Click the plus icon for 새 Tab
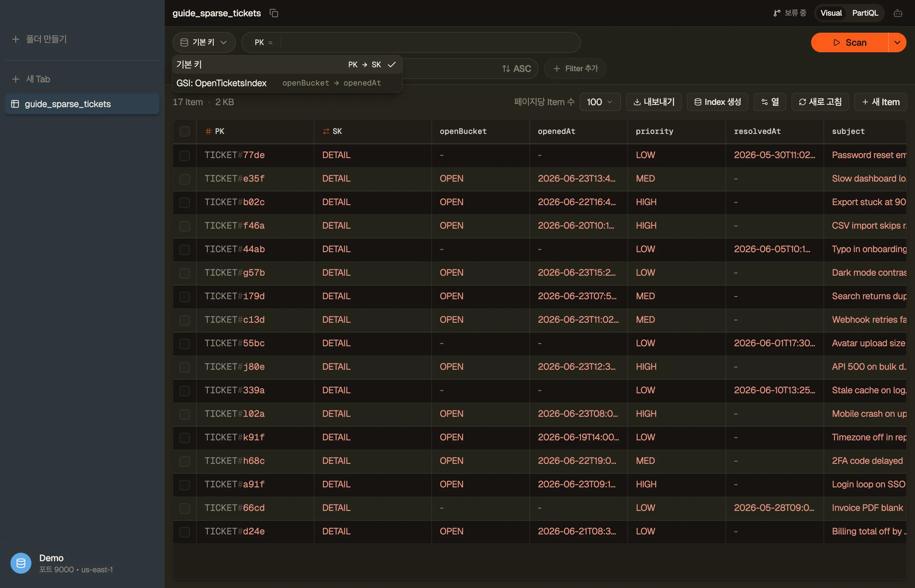This screenshot has height=588, width=915. tap(16, 79)
